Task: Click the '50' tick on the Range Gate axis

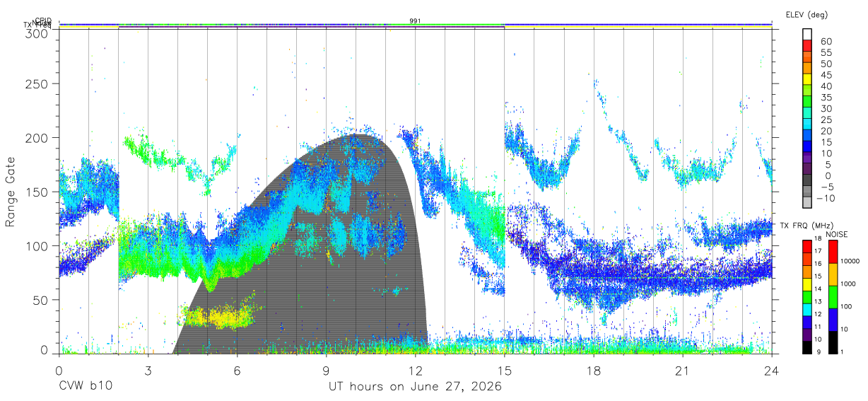Action: point(42,300)
